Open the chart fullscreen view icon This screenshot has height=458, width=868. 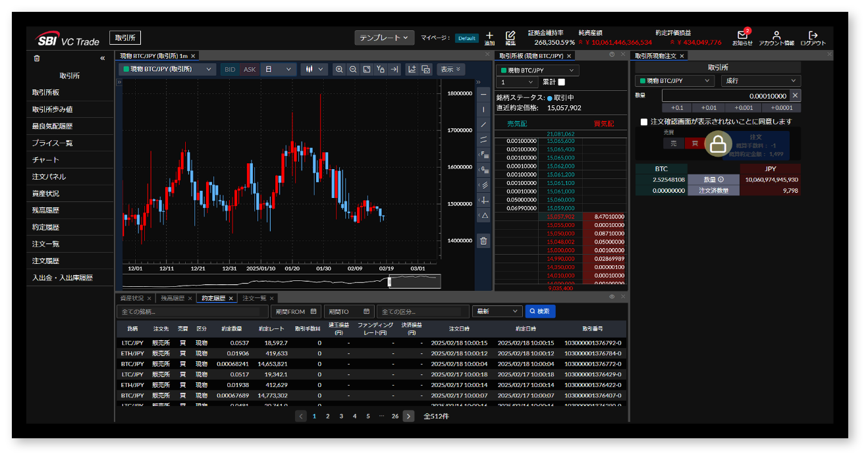click(x=367, y=69)
